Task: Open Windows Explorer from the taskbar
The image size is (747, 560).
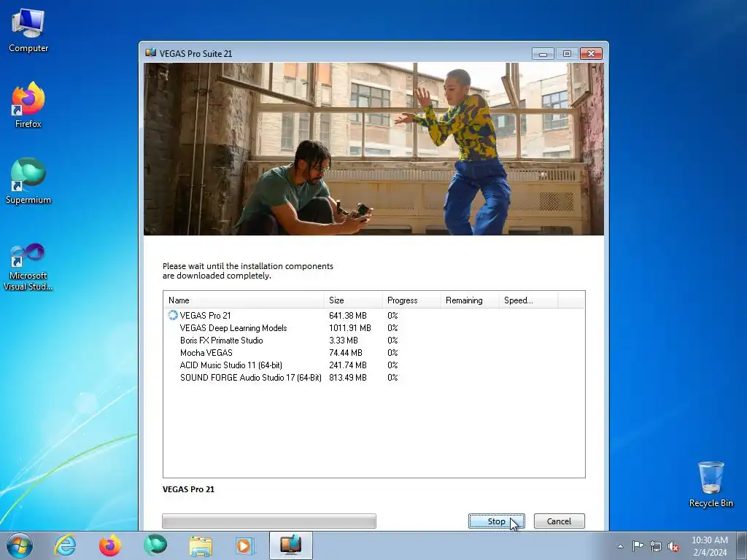Action: [x=201, y=545]
